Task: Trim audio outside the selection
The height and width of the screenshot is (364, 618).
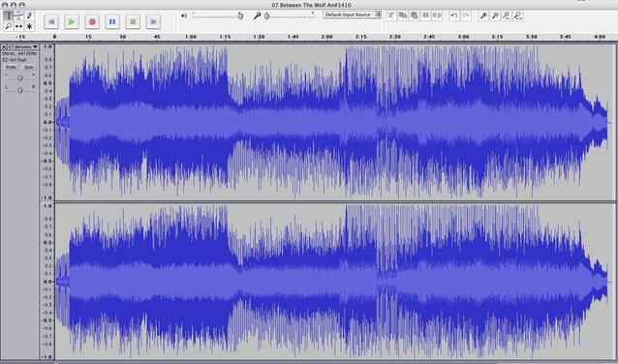Action: 425,15
